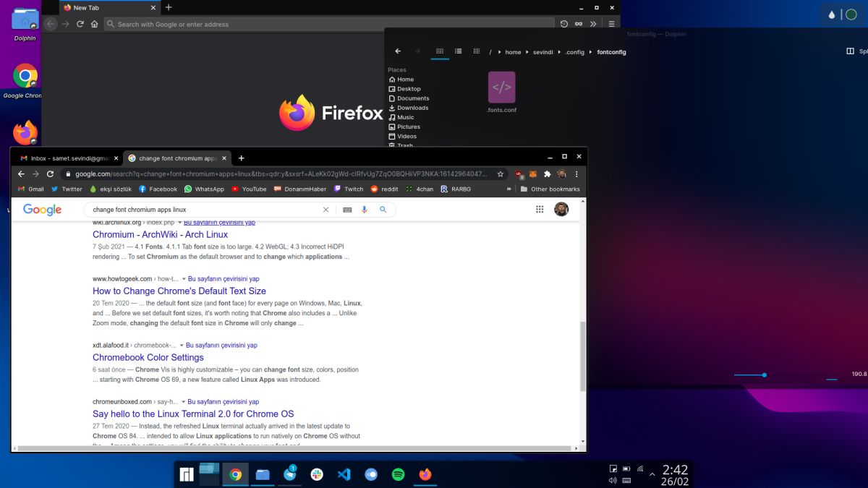Viewport: 868px width, 488px height.
Task: Show hidden system tray icons arrow
Action: pos(652,475)
